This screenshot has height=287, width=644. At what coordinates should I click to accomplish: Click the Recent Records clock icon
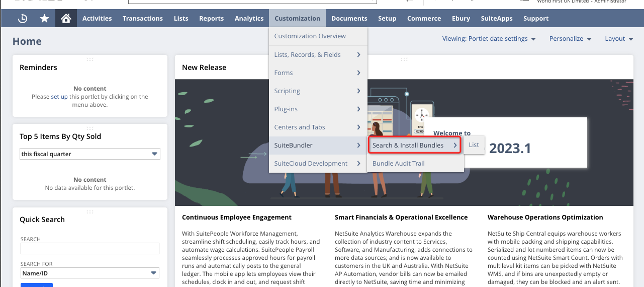pos(23,19)
